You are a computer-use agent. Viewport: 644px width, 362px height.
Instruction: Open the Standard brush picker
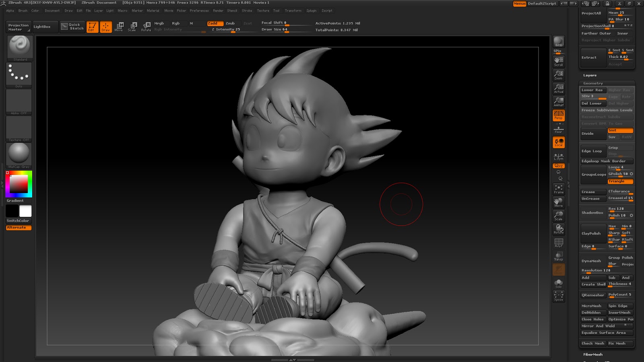pos(19,48)
